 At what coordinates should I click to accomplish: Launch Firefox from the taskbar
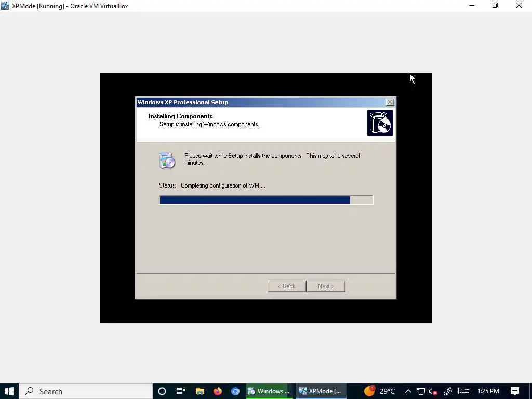click(x=218, y=391)
